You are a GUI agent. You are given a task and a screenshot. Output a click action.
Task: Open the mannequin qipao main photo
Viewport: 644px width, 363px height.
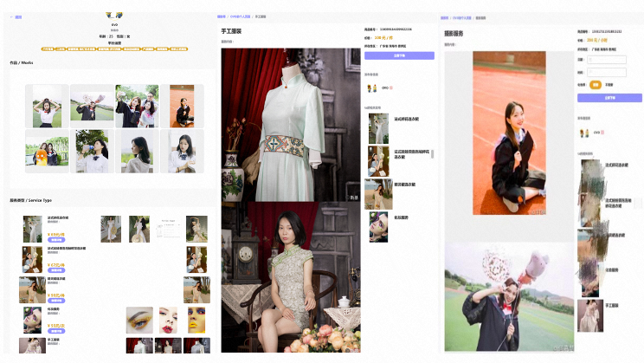coord(291,125)
